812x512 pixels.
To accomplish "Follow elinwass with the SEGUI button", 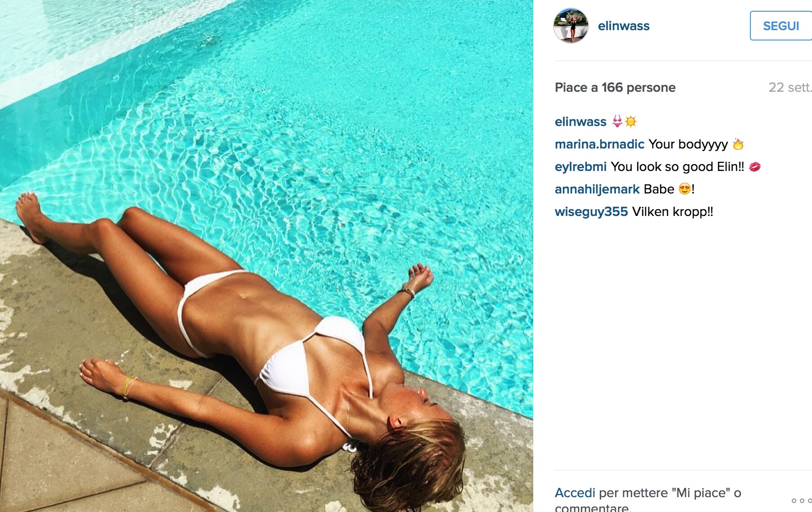I will point(781,26).
